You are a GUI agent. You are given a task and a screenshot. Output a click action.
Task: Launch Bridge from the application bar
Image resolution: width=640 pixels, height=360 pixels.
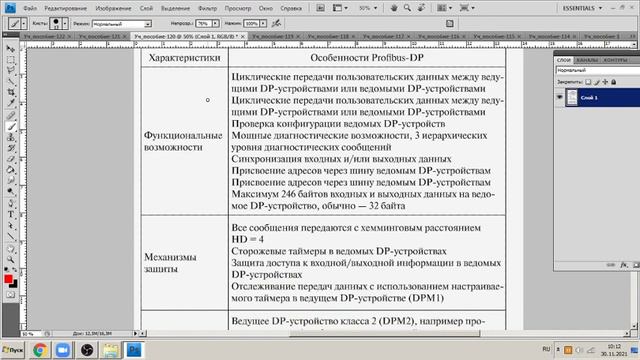pos(320,8)
